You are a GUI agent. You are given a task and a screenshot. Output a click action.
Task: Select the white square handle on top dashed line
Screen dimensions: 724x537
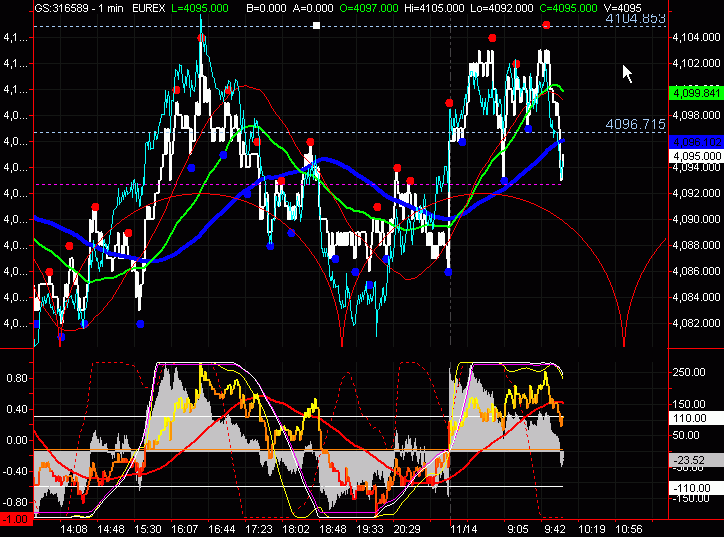point(316,26)
